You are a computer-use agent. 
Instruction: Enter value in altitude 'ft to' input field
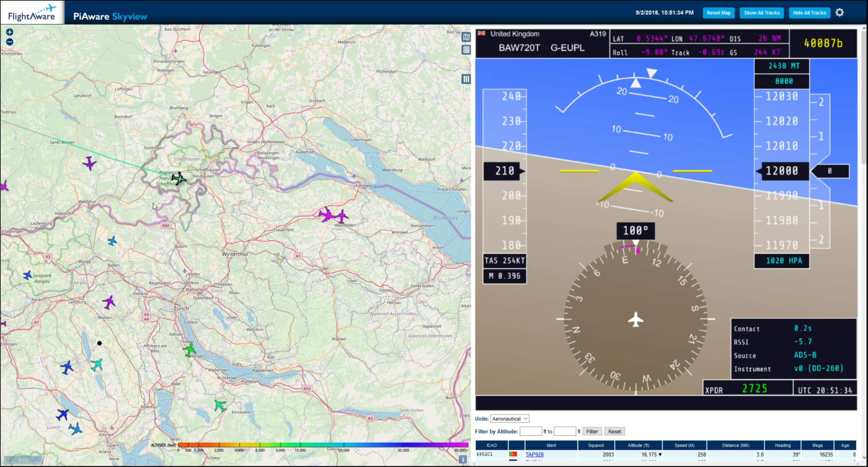coord(566,431)
